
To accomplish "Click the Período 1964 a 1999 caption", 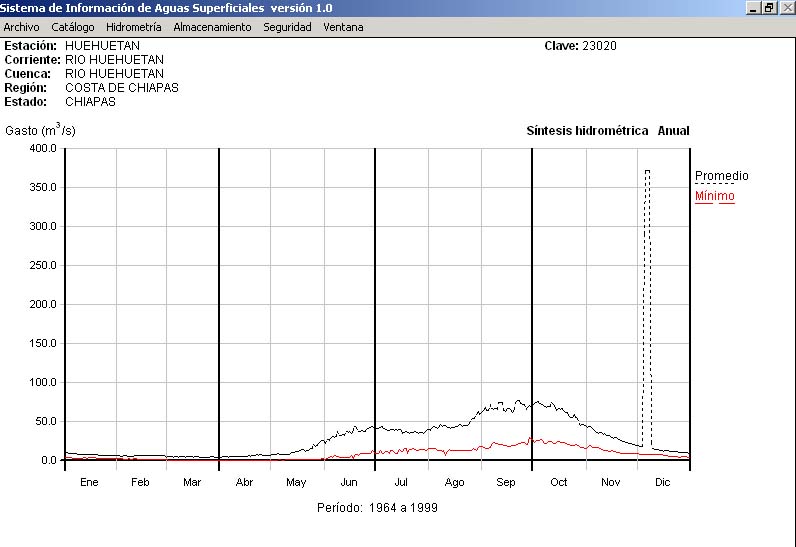I will click(x=377, y=508).
